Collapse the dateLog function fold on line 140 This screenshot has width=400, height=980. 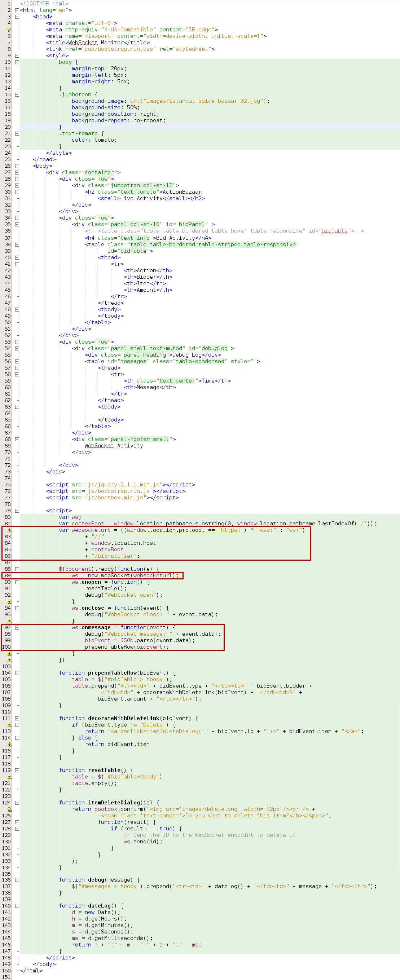coord(17,906)
